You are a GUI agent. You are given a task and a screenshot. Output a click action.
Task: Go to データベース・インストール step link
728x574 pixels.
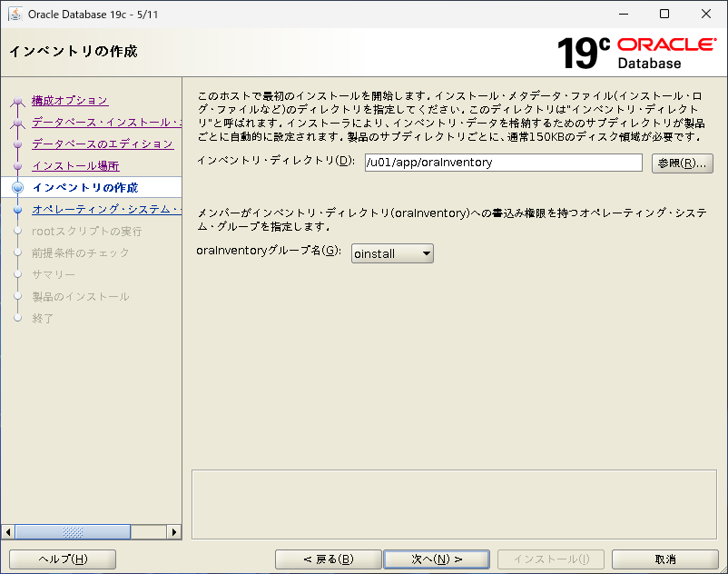coord(106,122)
